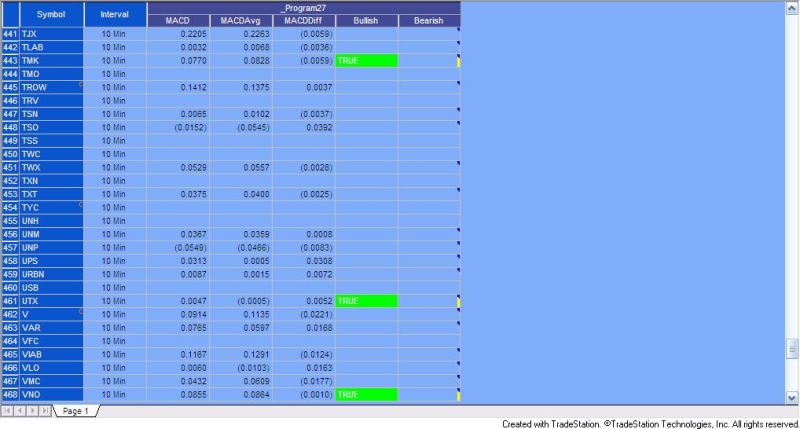The width and height of the screenshot is (800, 429).
Task: Click the URBN symbol cell
Action: pos(51,274)
